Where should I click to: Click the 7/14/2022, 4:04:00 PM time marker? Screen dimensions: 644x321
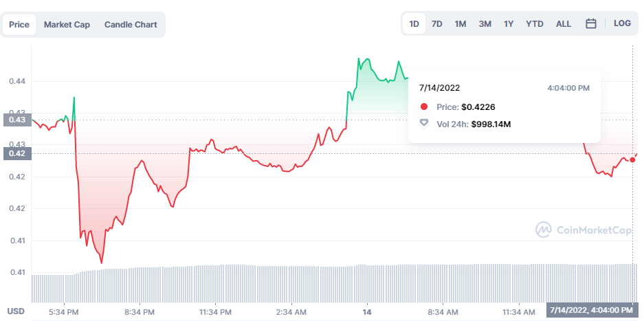(591, 311)
